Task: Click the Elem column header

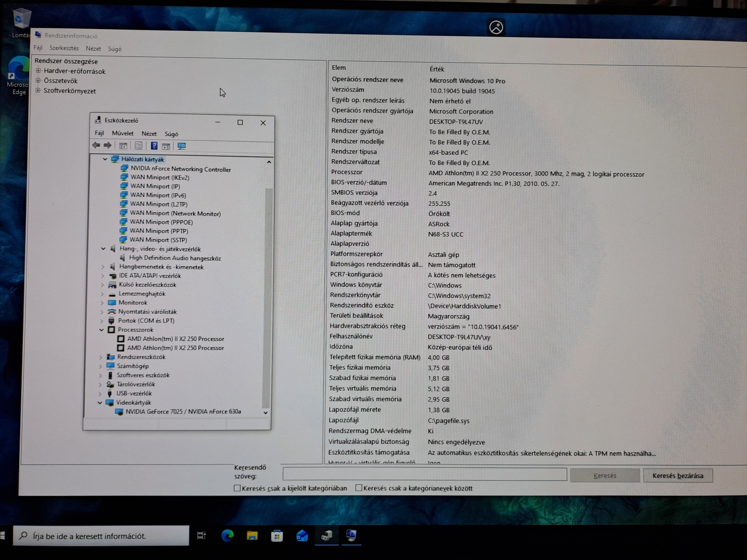Action: coord(339,67)
